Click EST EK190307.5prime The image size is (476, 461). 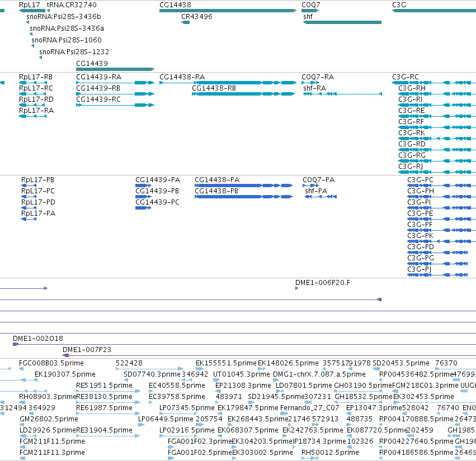point(65,374)
